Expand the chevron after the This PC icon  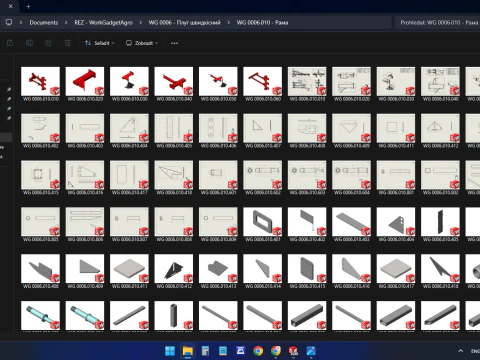21,22
